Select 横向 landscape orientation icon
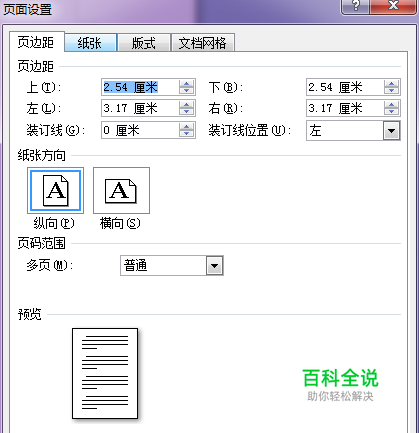The width and height of the screenshot is (419, 433). point(121,191)
